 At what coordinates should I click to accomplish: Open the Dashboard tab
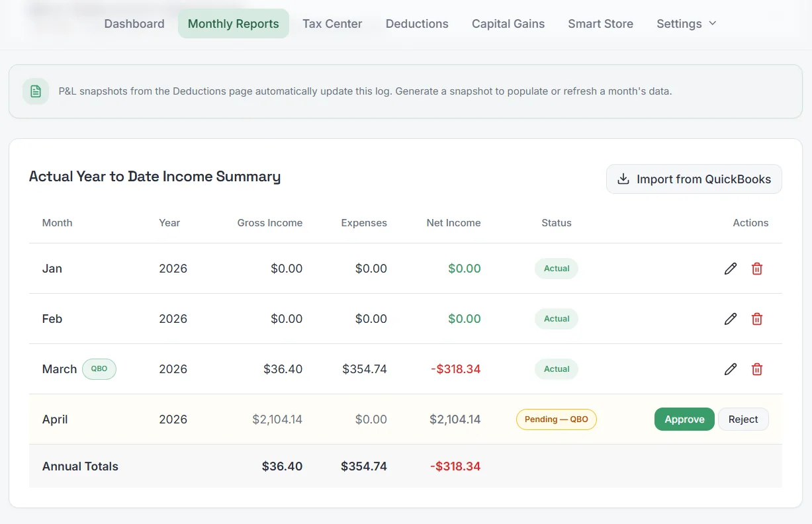(134, 24)
